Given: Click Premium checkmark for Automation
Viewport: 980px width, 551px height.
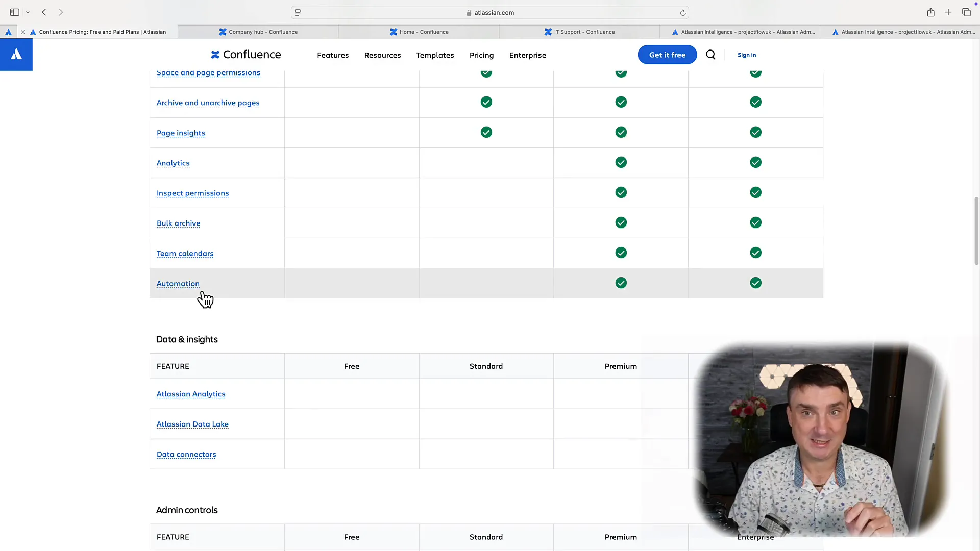Looking at the screenshot, I should tap(621, 283).
